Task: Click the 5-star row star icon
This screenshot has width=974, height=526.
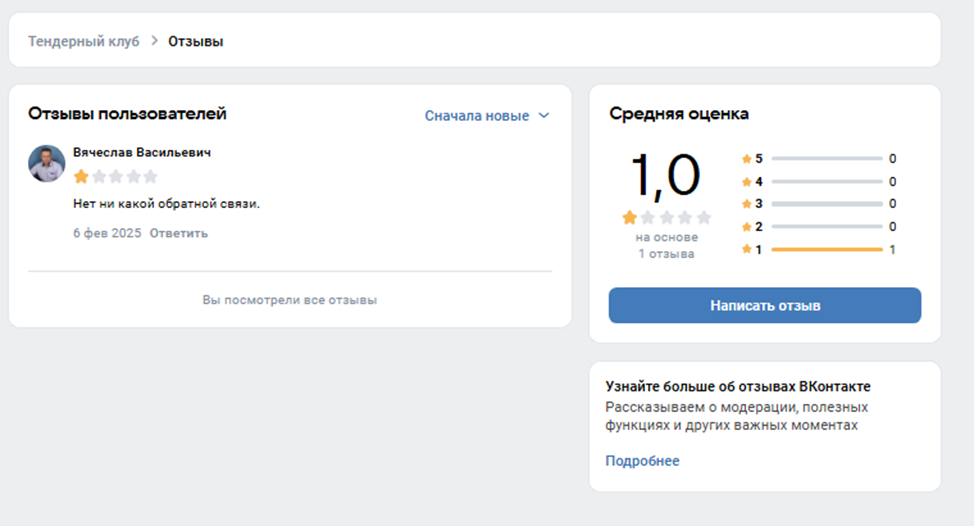Action: click(x=746, y=159)
